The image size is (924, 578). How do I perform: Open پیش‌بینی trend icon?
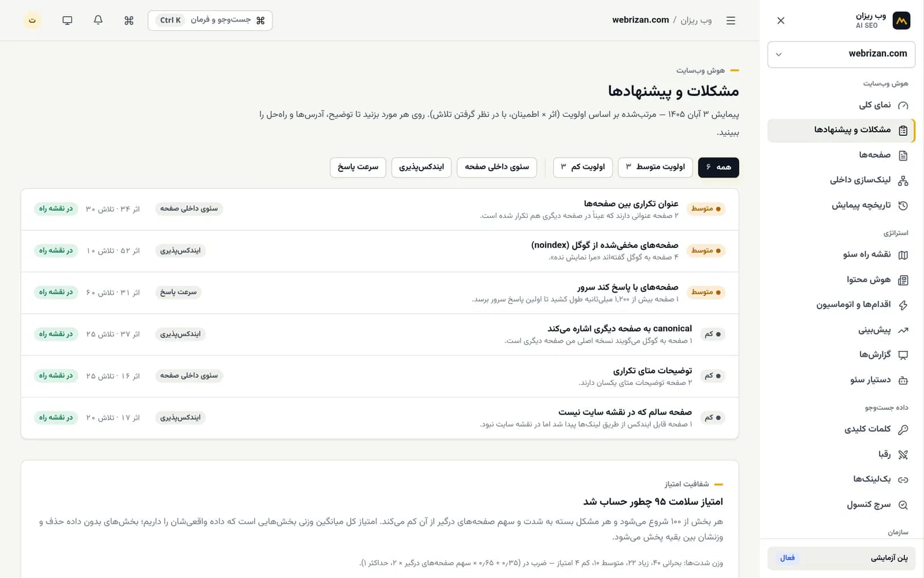click(x=903, y=330)
